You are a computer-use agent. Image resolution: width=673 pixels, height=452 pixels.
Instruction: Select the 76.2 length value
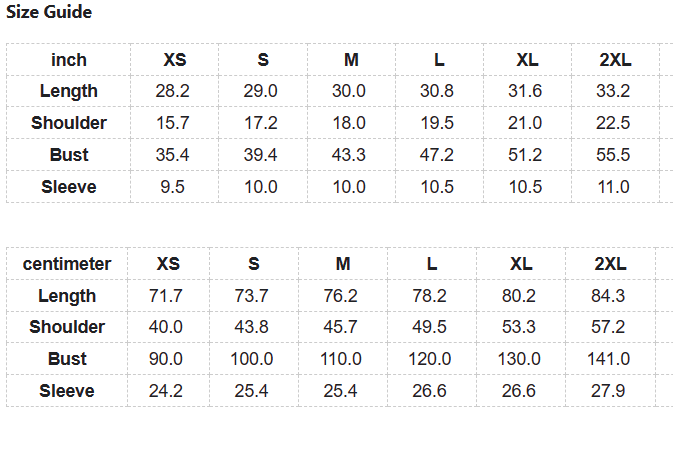343,296
